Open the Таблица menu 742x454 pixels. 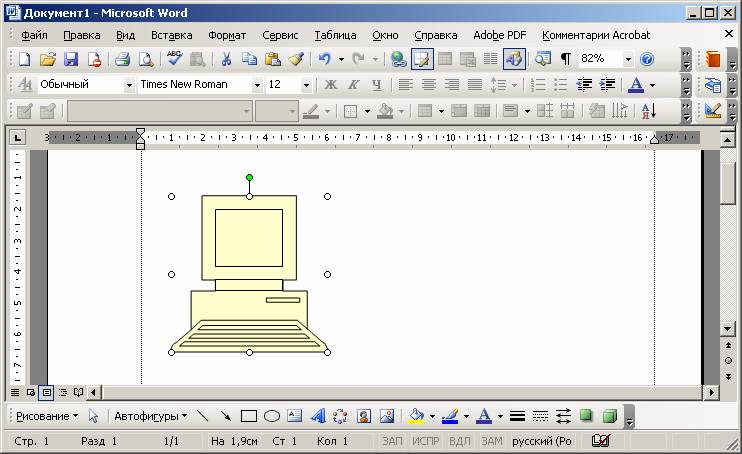(335, 35)
